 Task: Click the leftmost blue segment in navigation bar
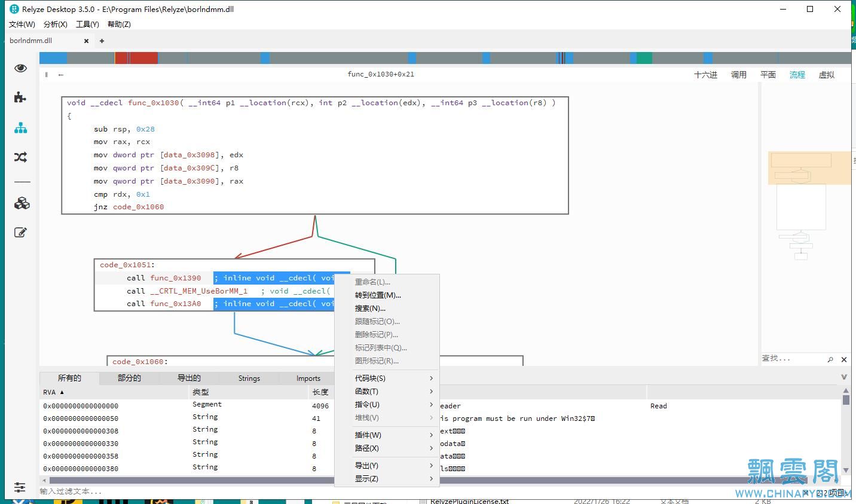(x=53, y=58)
